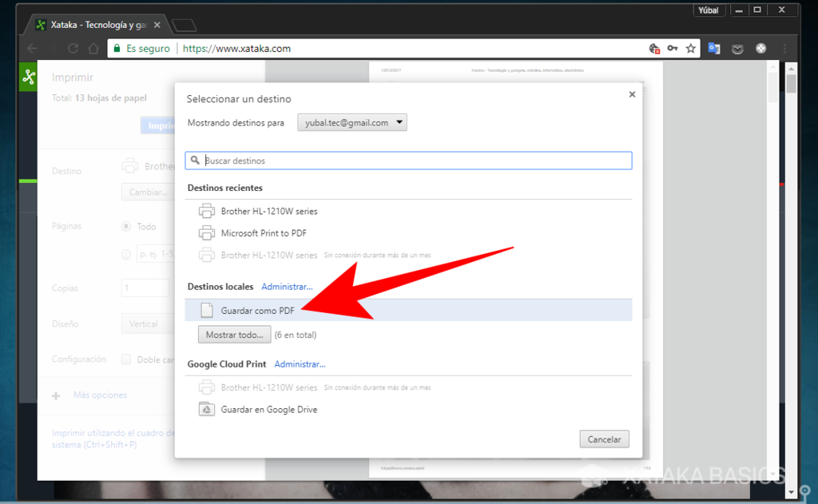This screenshot has height=504, width=818.
Task: Open Chrome's three-dot menu
Action: point(784,48)
